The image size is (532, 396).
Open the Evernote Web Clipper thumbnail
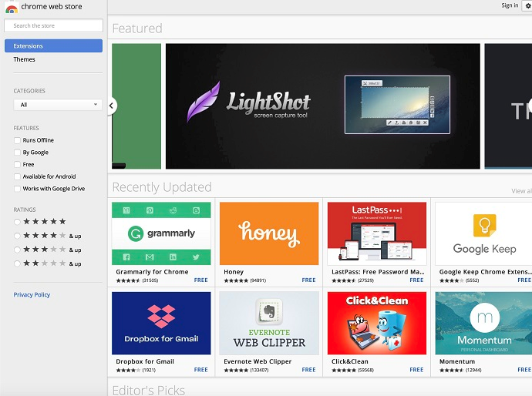269,323
